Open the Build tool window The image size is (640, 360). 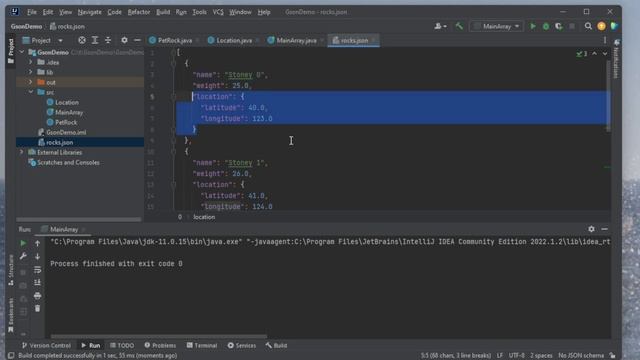tap(276, 345)
